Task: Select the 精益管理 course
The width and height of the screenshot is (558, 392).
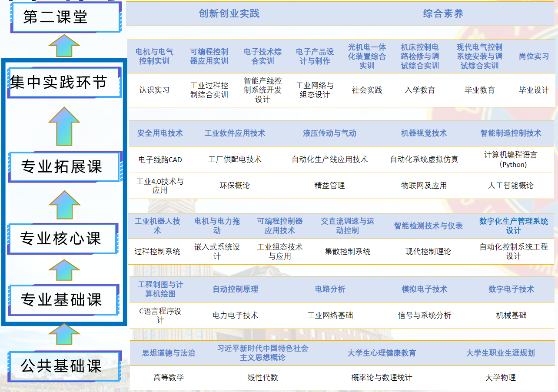Action: tap(329, 186)
